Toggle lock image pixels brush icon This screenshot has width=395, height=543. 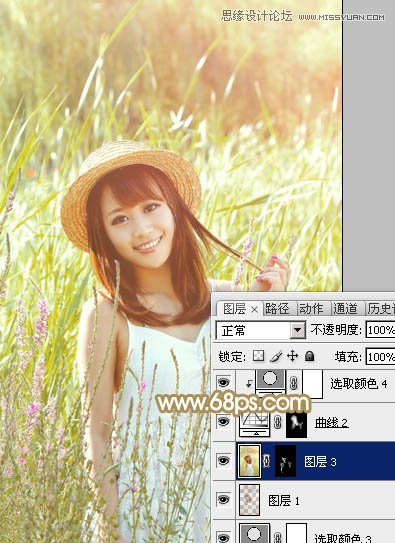pyautogui.click(x=276, y=356)
